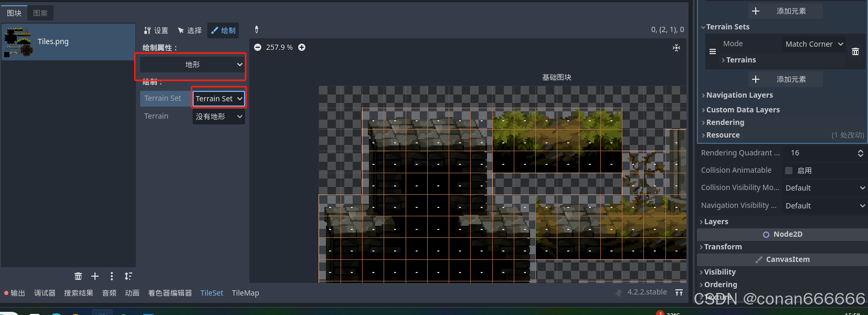The width and height of the screenshot is (868, 315).
Task: Open the 音频 audio panel
Action: coord(109,293)
